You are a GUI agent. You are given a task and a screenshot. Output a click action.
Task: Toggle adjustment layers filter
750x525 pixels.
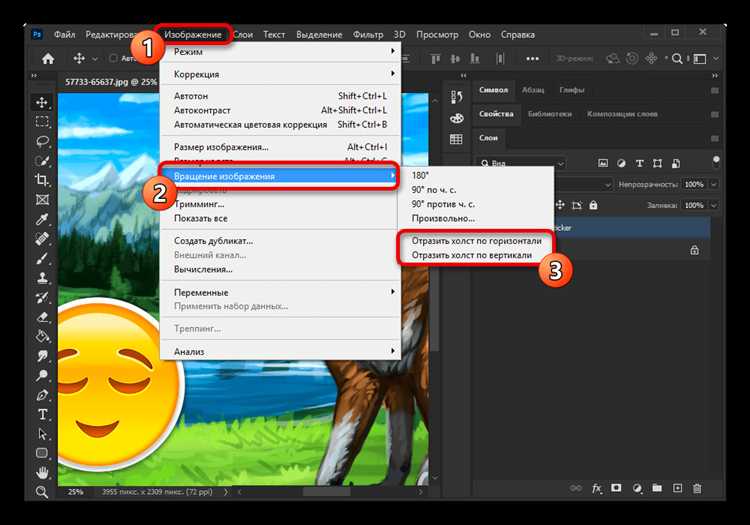click(x=621, y=163)
